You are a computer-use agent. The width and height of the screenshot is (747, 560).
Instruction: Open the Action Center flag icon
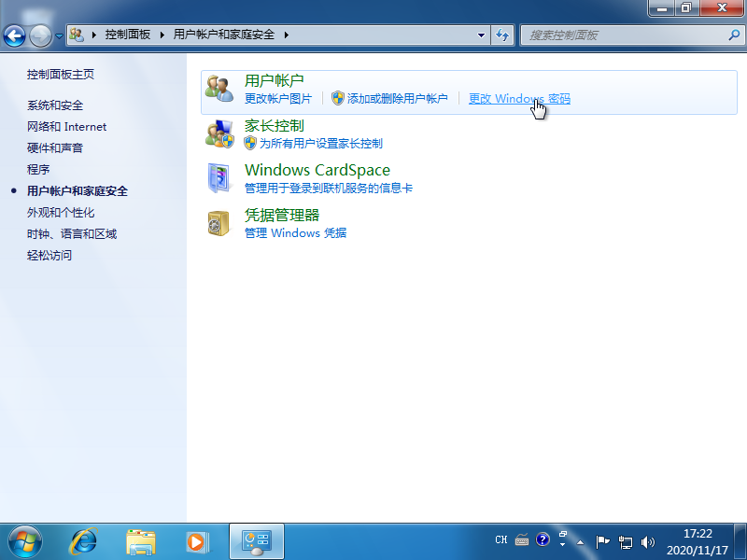[602, 539]
